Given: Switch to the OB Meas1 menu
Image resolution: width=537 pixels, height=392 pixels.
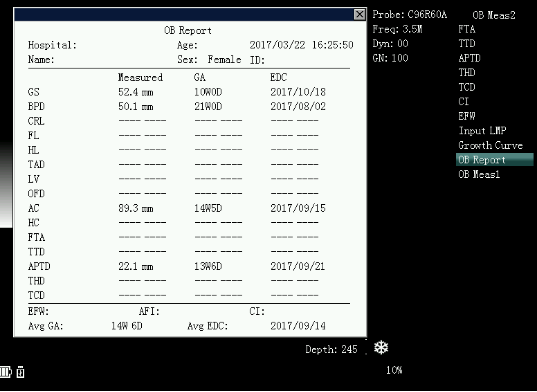Looking at the screenshot, I should point(479,175).
